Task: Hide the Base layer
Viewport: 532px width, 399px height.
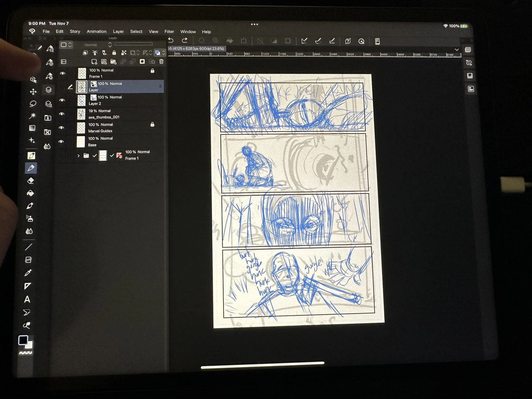Action: tap(61, 142)
